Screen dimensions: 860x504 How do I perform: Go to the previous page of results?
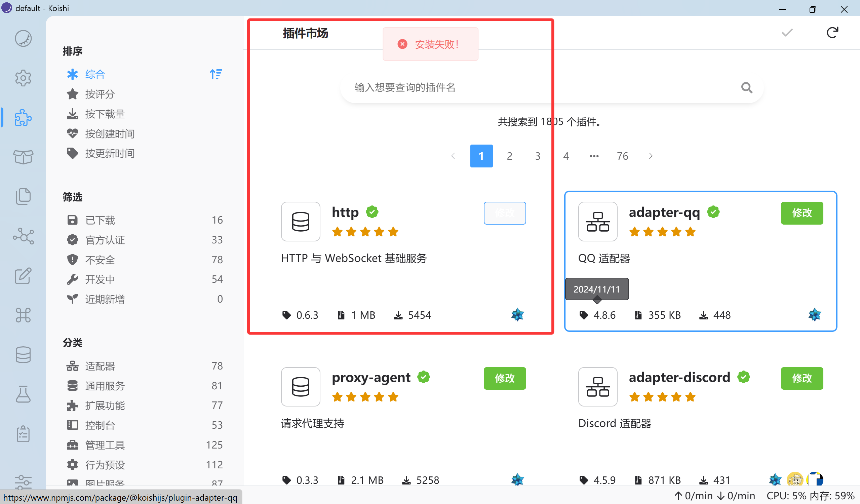point(453,156)
